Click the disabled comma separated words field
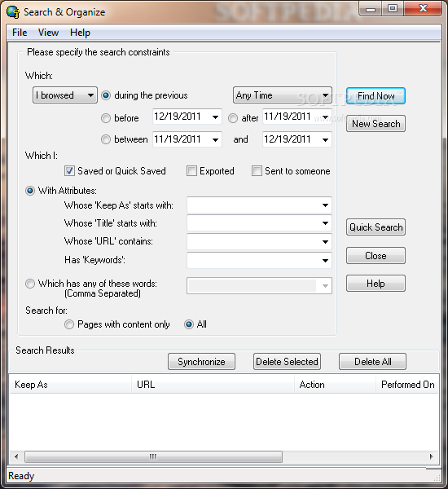The image size is (448, 489). [x=259, y=286]
